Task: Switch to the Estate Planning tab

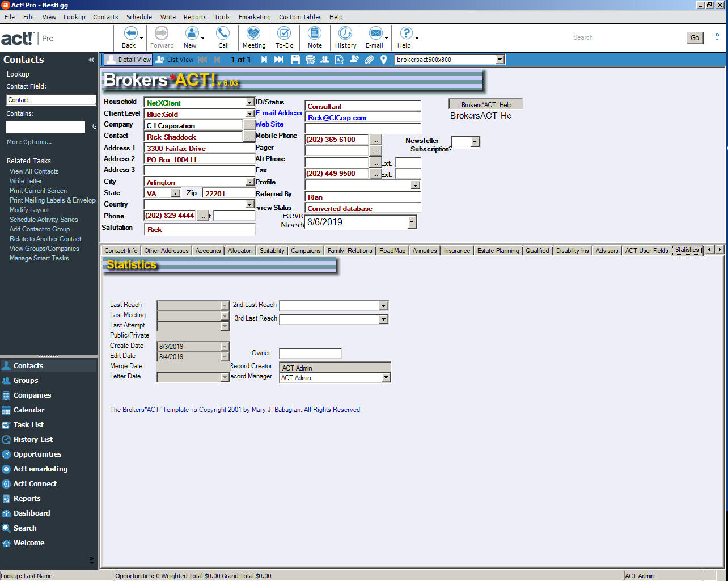Action: pyautogui.click(x=498, y=251)
